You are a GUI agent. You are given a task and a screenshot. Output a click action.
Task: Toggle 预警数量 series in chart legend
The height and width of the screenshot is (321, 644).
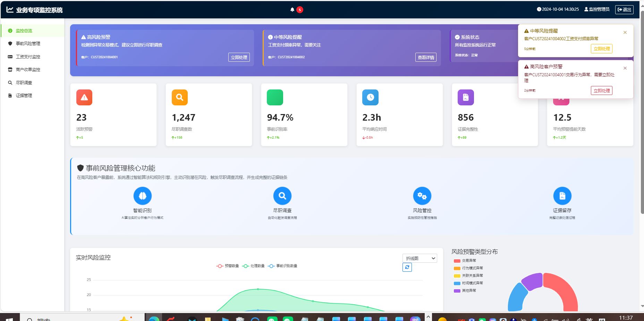tap(228, 266)
